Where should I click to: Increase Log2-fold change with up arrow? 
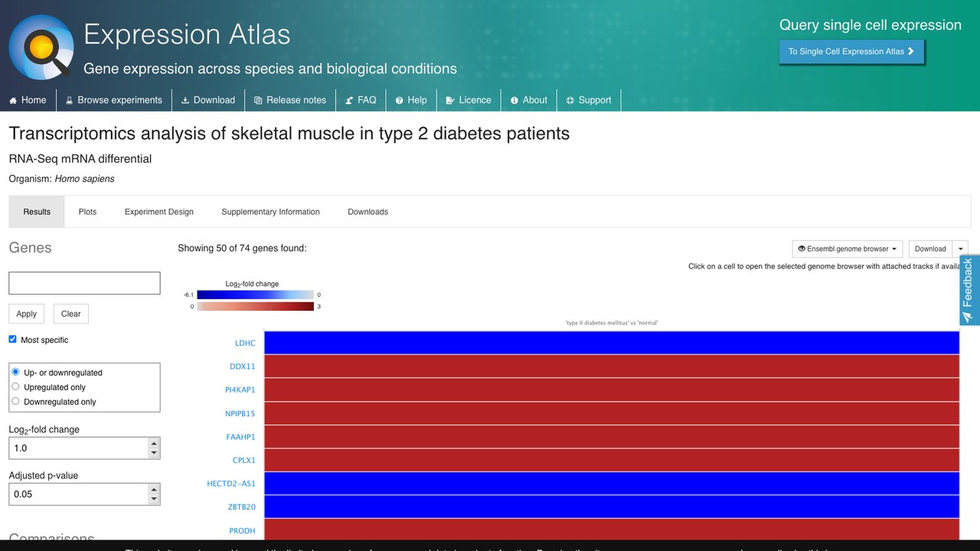[x=154, y=443]
